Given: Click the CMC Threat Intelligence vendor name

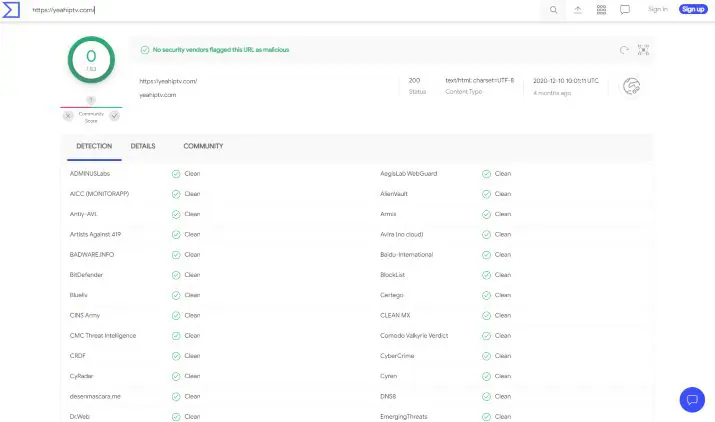Looking at the screenshot, I should click(103, 336).
